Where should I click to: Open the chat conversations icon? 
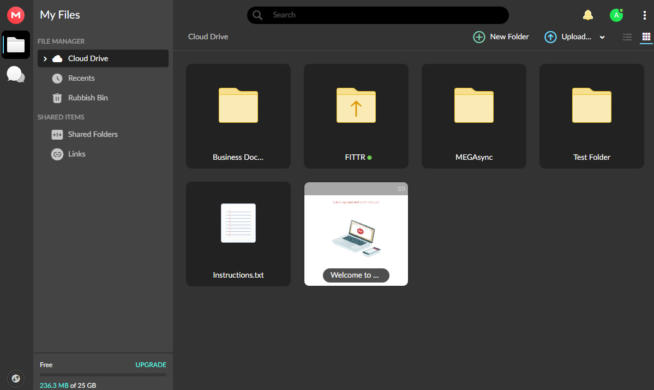tap(15, 75)
